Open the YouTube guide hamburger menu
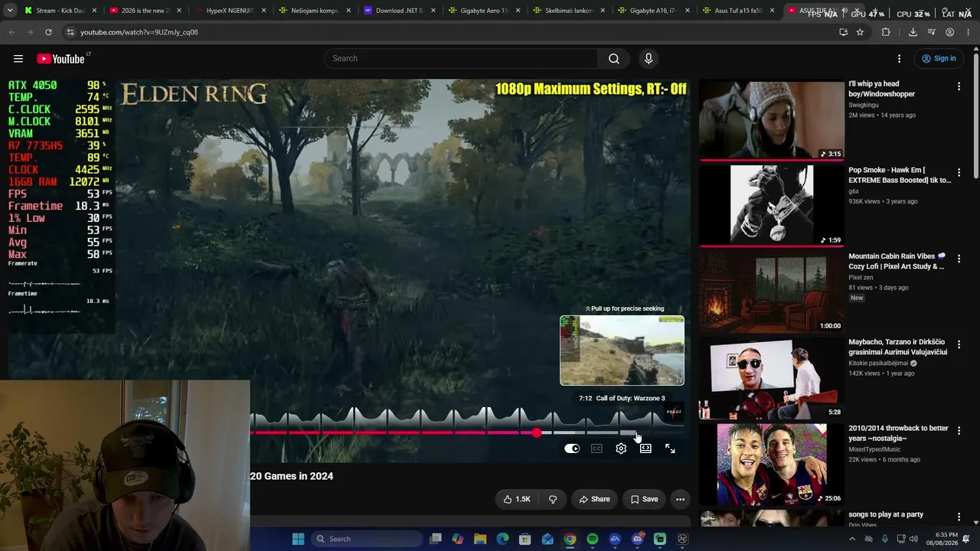Screen dimensions: 980x551 [x=18, y=59]
